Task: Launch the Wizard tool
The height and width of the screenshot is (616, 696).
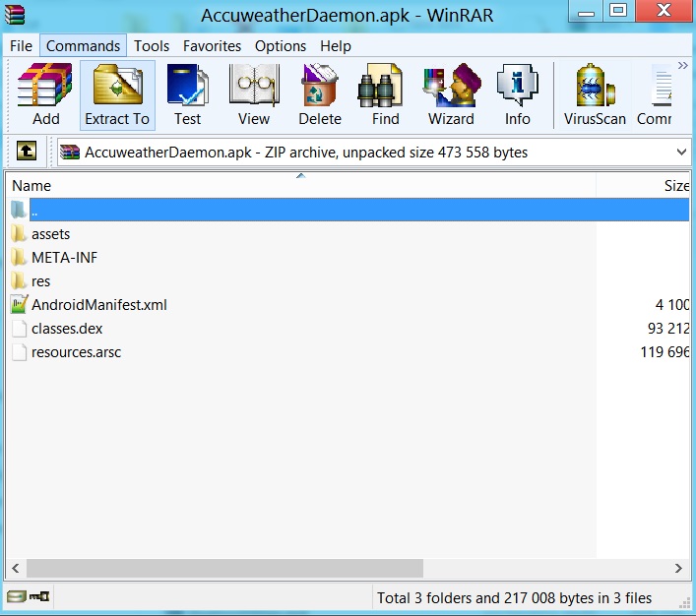Action: (452, 86)
